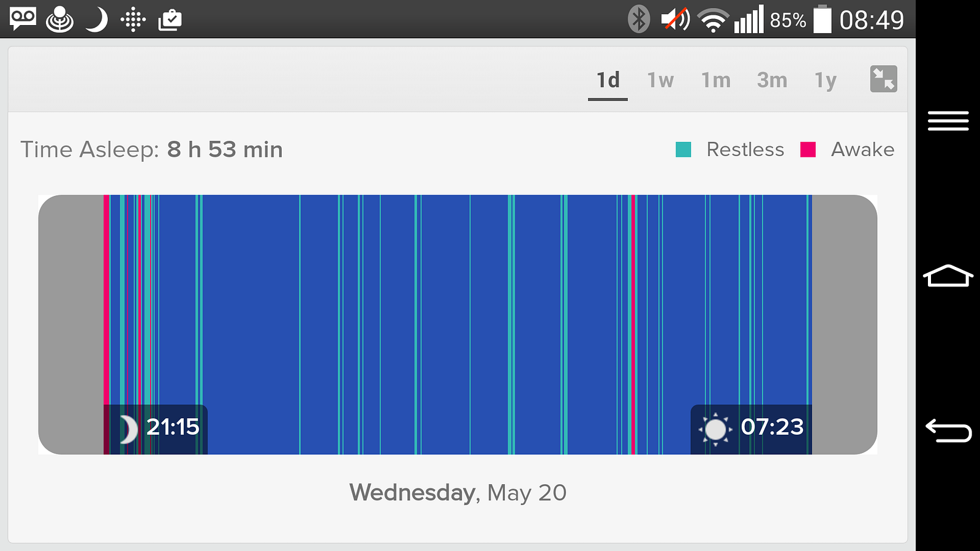Switch to the 1w tab
This screenshot has width=980, height=551.
[x=660, y=80]
